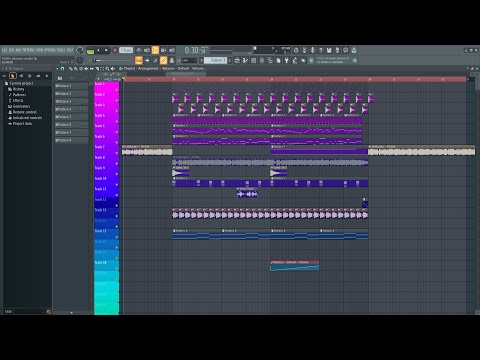Click the round icon second from toolbar end
The height and width of the screenshot is (360, 480).
click(346, 50)
